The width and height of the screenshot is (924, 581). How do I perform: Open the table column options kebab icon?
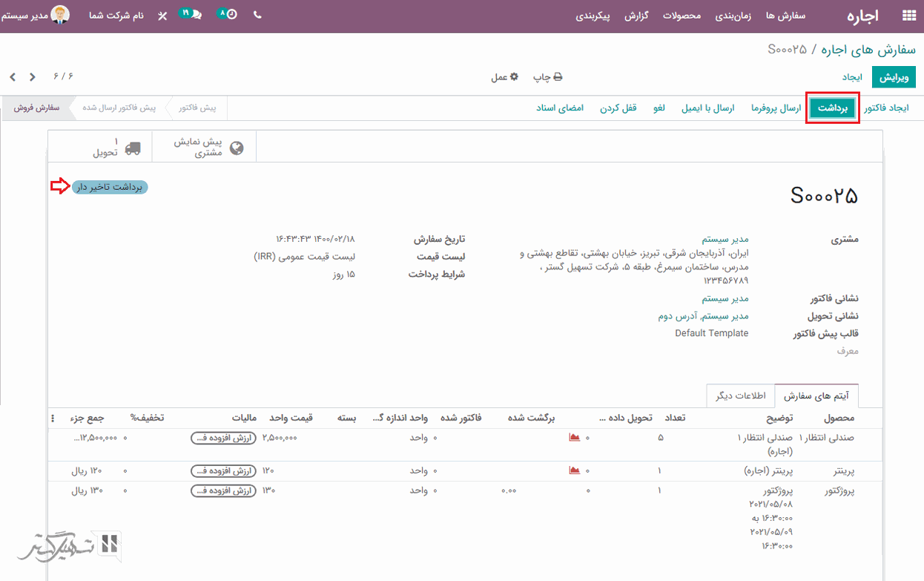(53, 418)
